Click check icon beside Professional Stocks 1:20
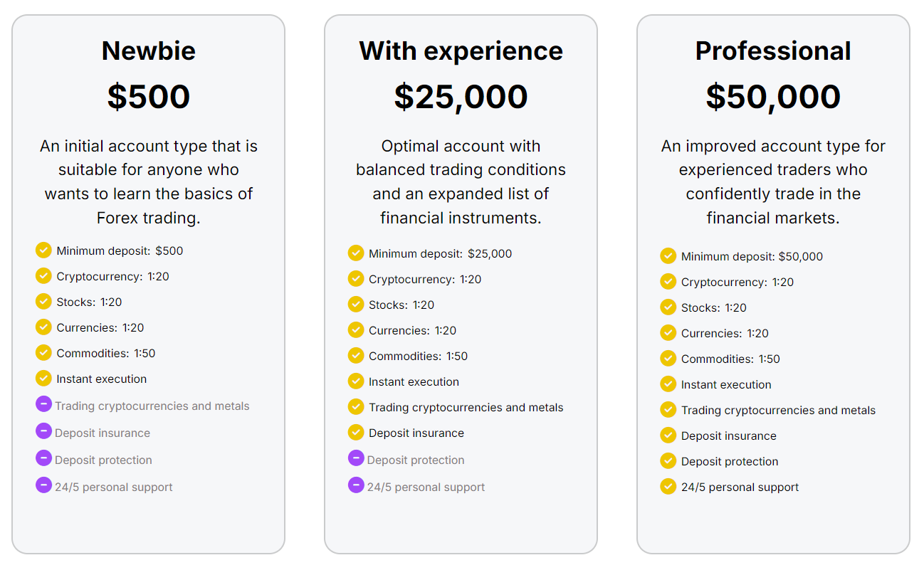 668,307
